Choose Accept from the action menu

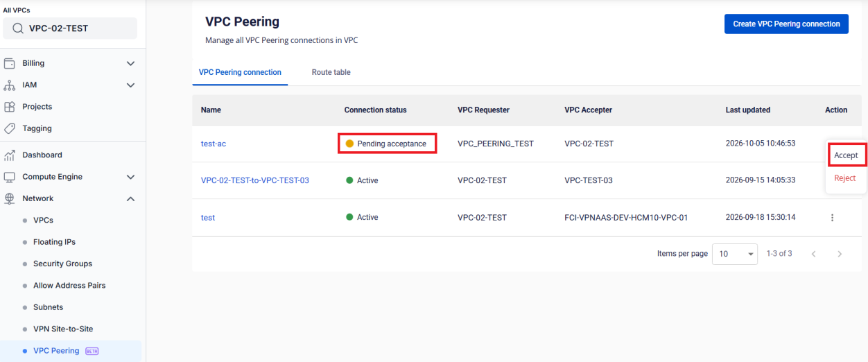(846, 155)
